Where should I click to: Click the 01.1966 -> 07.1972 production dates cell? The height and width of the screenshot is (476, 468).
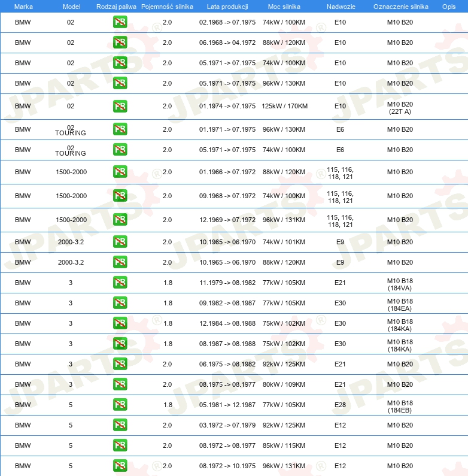[x=227, y=172]
